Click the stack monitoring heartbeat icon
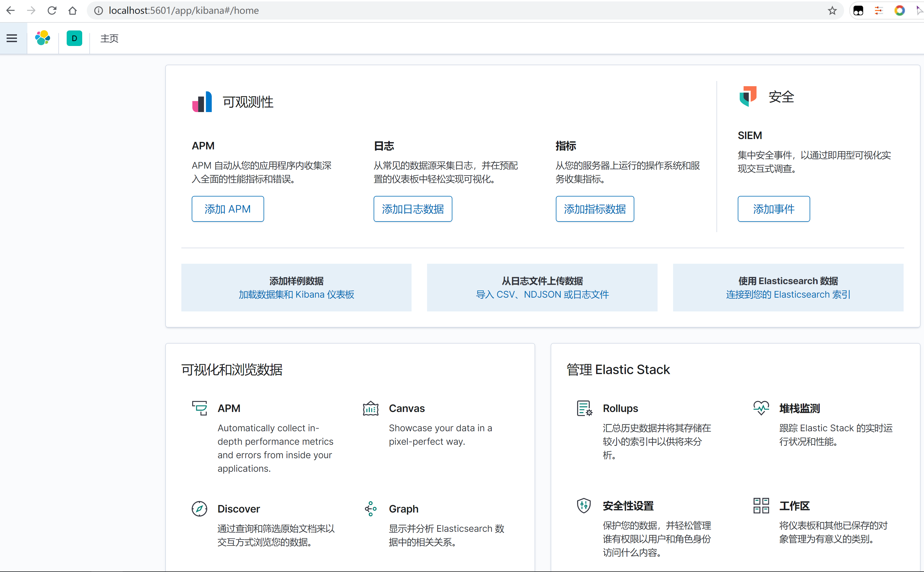The width and height of the screenshot is (924, 572). (x=761, y=408)
